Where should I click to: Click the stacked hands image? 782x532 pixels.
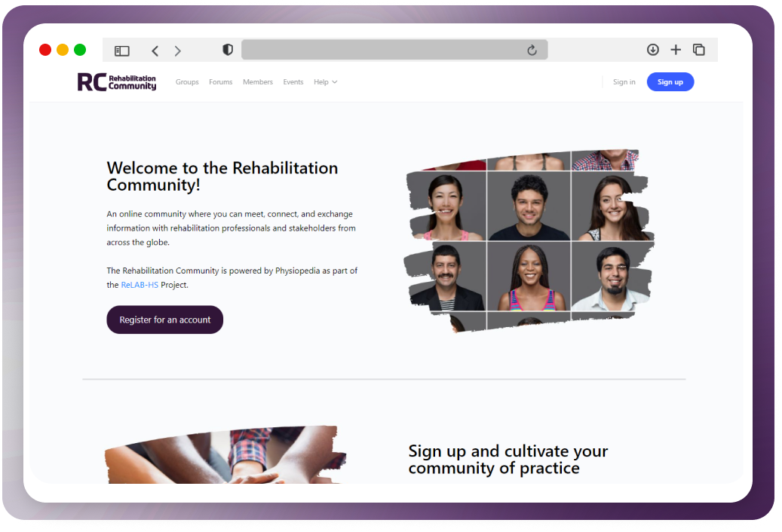tap(225, 454)
